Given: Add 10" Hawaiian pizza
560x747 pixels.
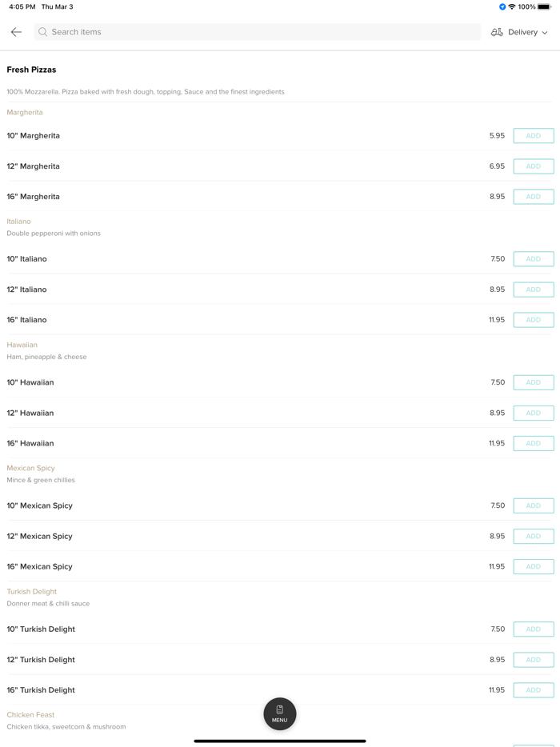Looking at the screenshot, I should pos(534,382).
